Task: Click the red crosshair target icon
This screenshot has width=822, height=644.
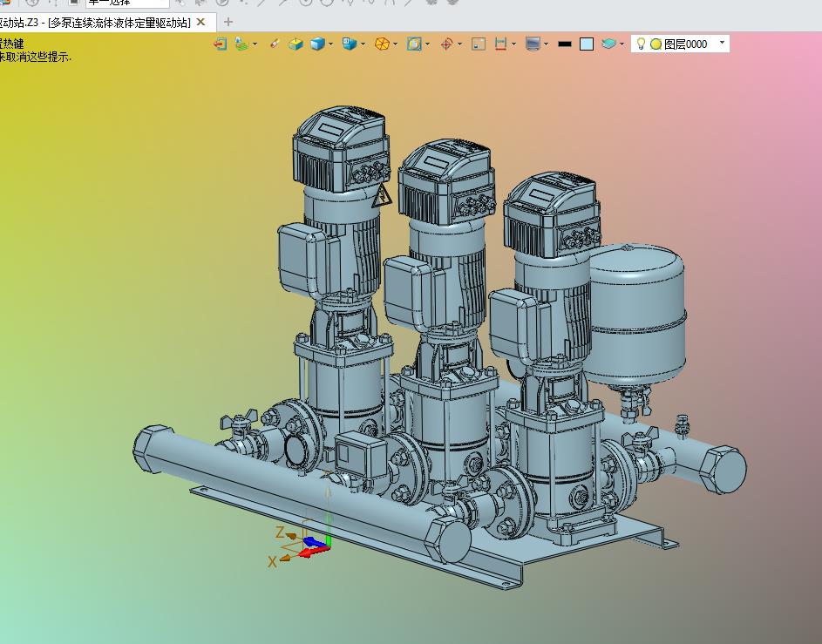Action: [446, 44]
